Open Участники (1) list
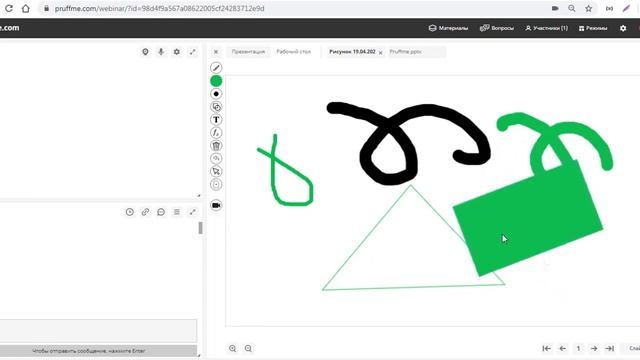The width and height of the screenshot is (640, 360). coord(547,28)
